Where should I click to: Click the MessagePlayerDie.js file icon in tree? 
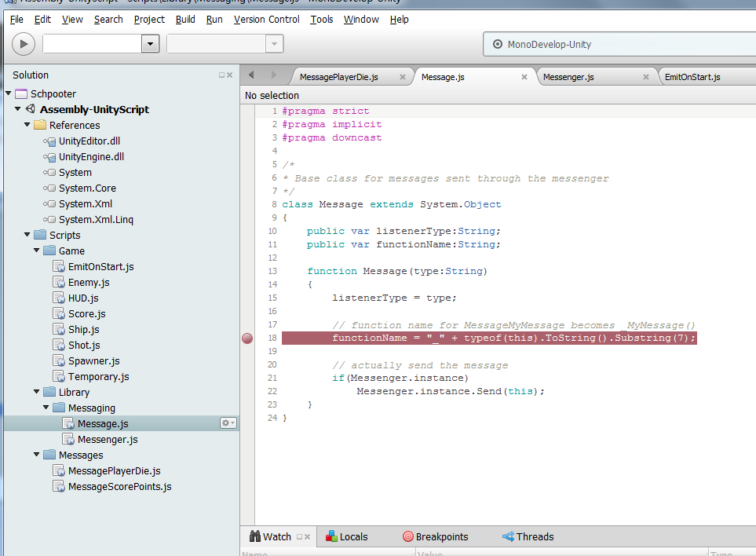point(59,470)
